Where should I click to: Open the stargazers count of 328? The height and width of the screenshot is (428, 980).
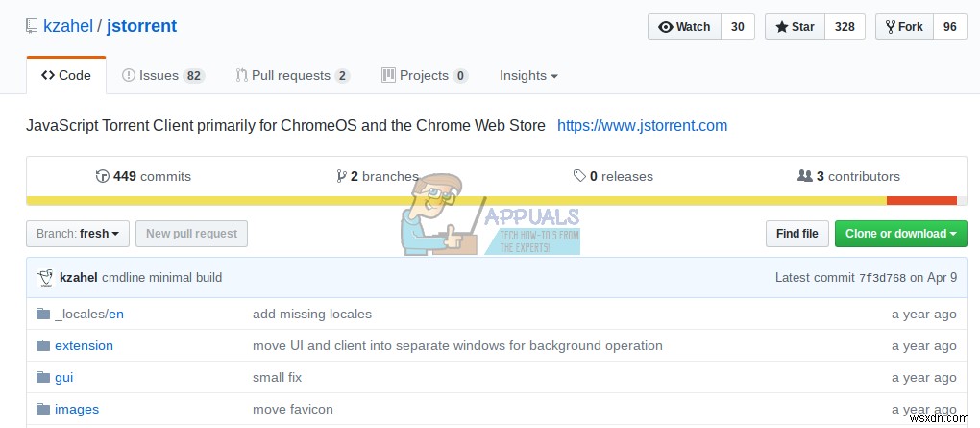845,27
